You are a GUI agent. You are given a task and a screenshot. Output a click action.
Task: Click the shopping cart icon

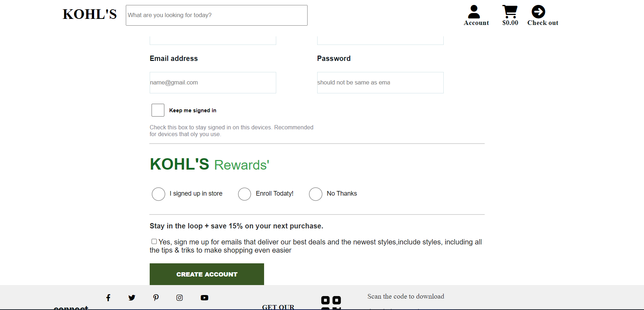pyautogui.click(x=510, y=11)
